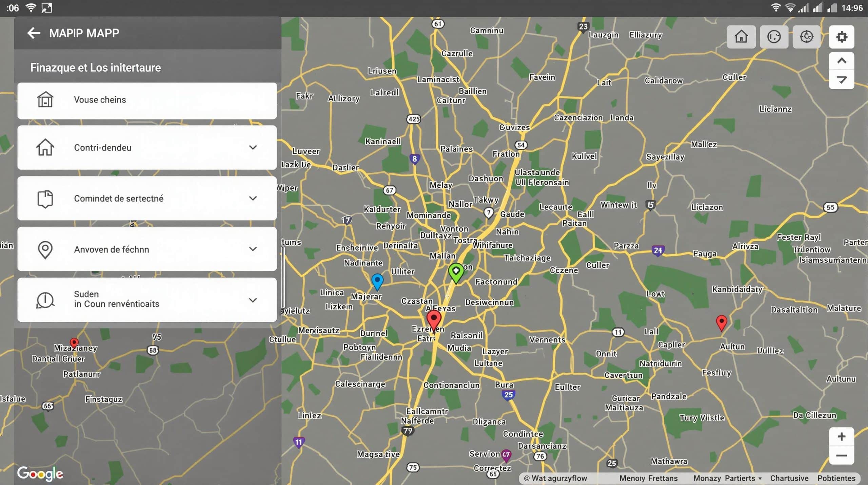Select the red pin at Mizazianey
This screenshot has width=868, height=485.
point(74,343)
